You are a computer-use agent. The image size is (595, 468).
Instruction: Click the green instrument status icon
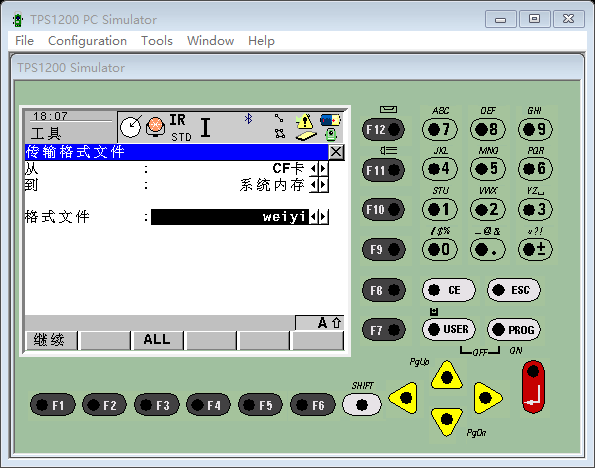click(x=331, y=134)
